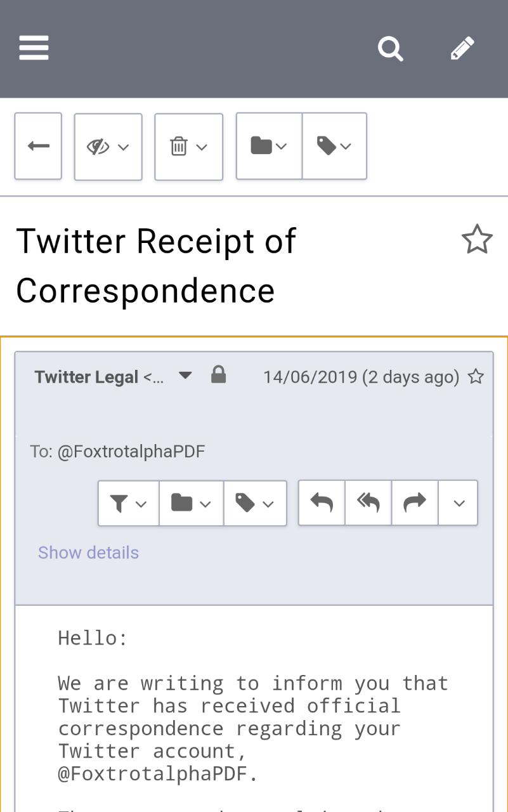This screenshot has height=812, width=508.
Task: Compose new message with pencil icon
Action: pyautogui.click(x=462, y=48)
